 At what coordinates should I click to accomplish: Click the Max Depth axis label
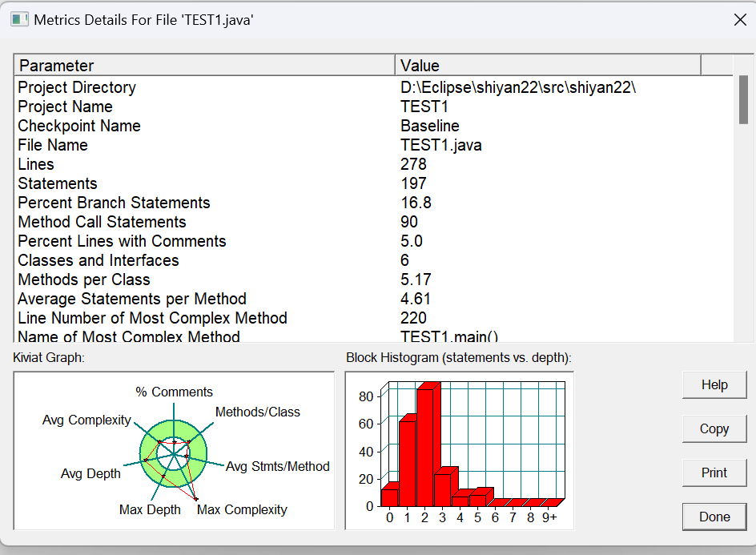click(150, 509)
